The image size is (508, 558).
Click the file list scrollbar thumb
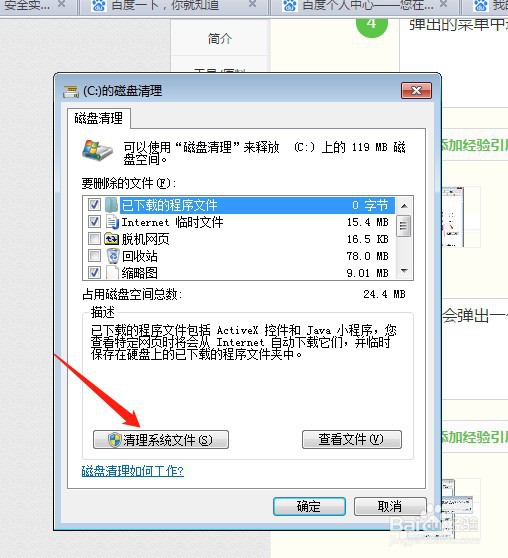pyautogui.click(x=403, y=226)
